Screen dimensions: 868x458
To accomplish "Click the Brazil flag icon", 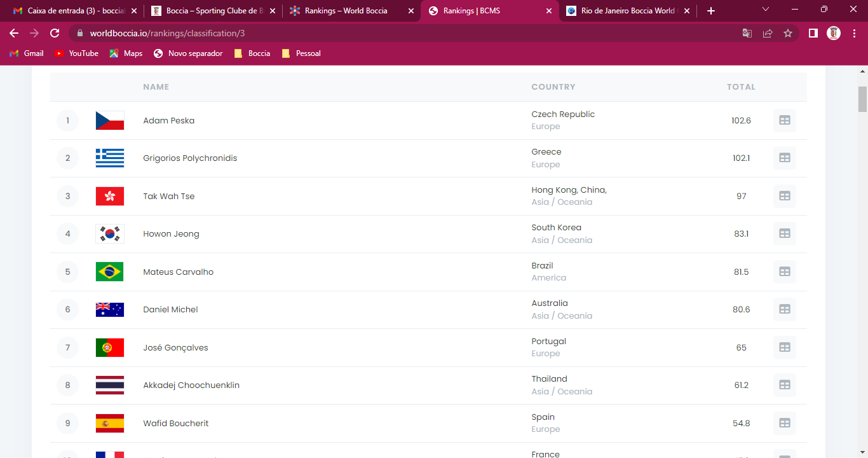I will click(x=110, y=272).
